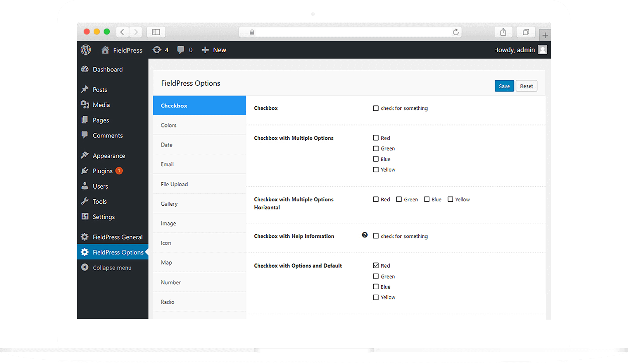Open Dashboard from sidebar
Viewport: 628px width, 364px height.
tap(113, 69)
